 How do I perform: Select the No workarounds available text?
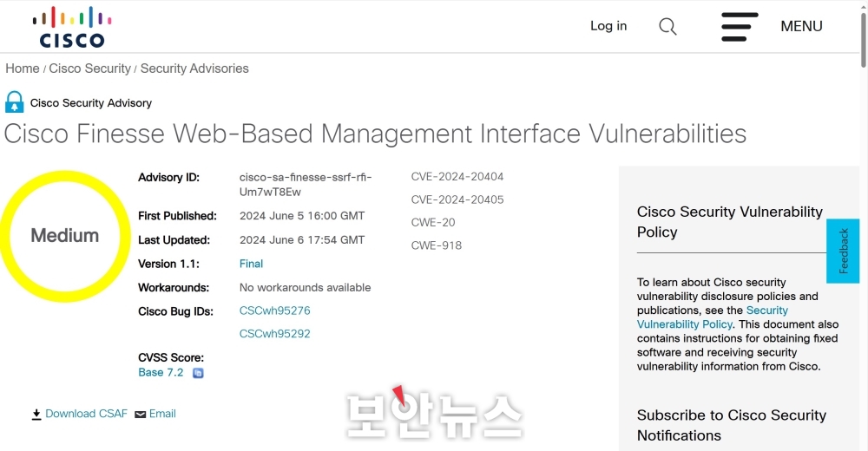tap(305, 288)
